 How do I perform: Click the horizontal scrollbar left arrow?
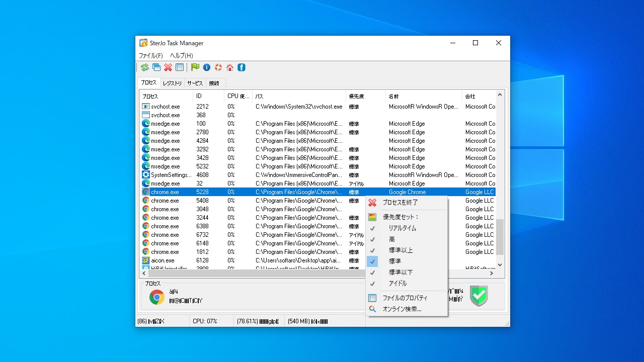coord(144,274)
